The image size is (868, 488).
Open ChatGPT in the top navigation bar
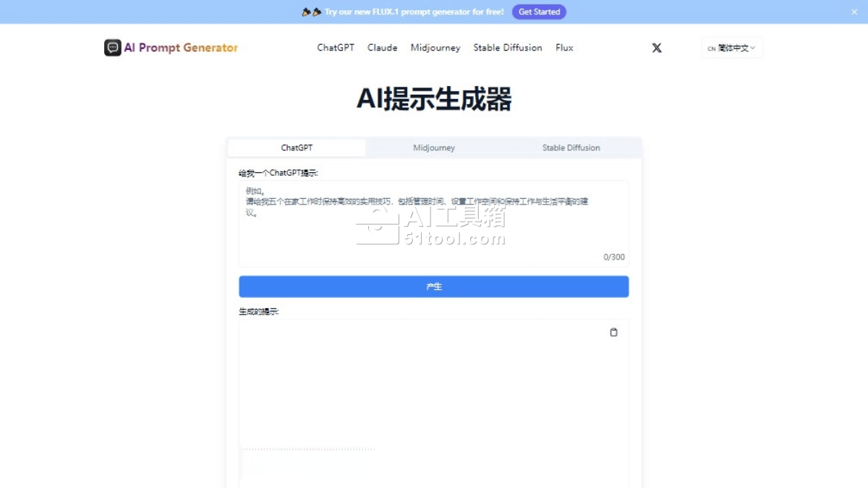point(336,48)
